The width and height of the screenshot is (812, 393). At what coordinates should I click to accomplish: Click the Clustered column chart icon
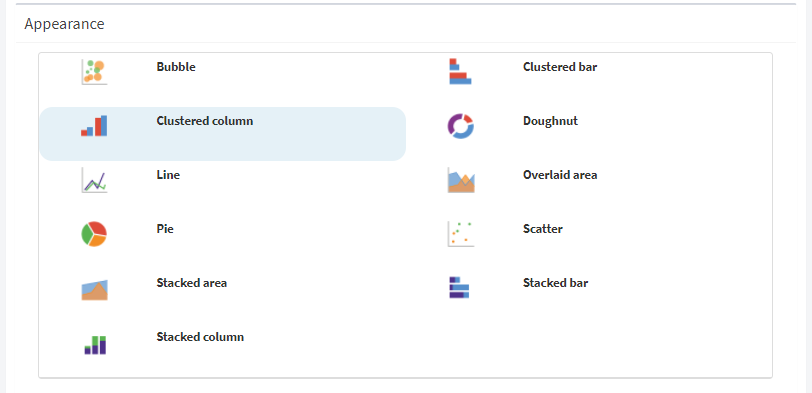[x=94, y=125]
